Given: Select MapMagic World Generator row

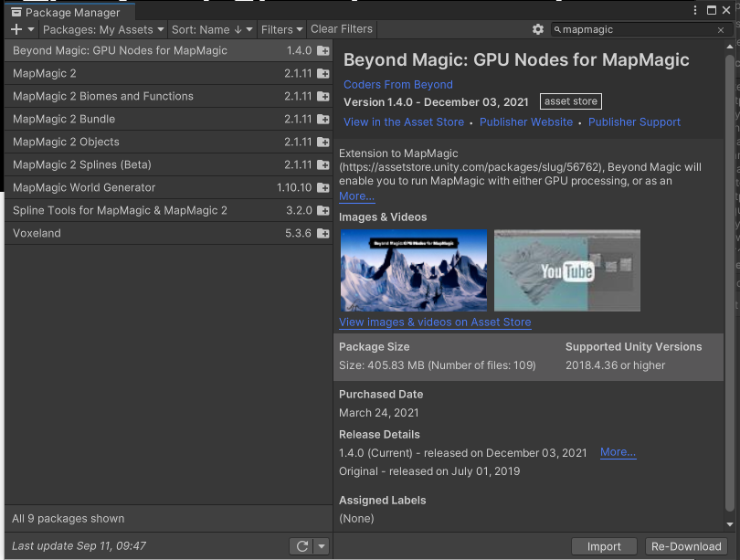Looking at the screenshot, I should point(168,187).
